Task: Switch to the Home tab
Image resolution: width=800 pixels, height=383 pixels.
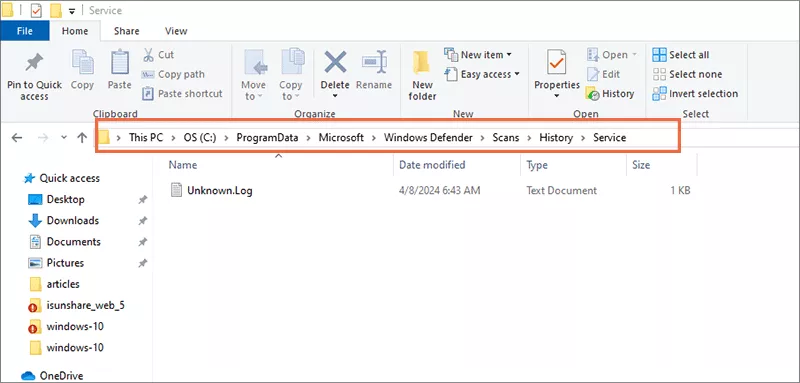Action: point(75,31)
